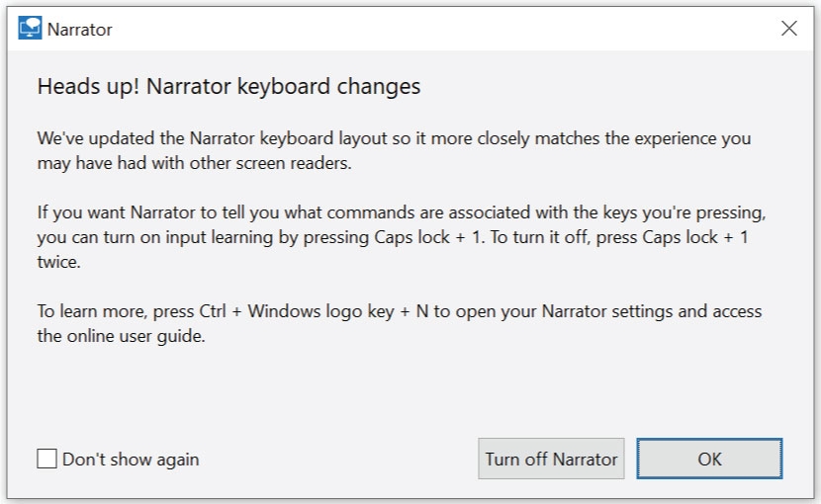The image size is (821, 504).
Task: Click the Narrator app icon in title bar
Action: pos(30,29)
